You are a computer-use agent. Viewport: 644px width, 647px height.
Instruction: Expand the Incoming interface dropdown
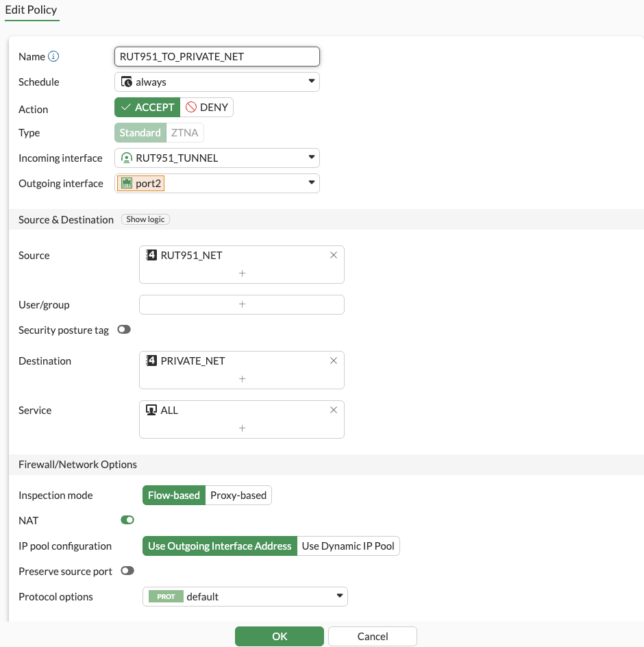point(216,158)
